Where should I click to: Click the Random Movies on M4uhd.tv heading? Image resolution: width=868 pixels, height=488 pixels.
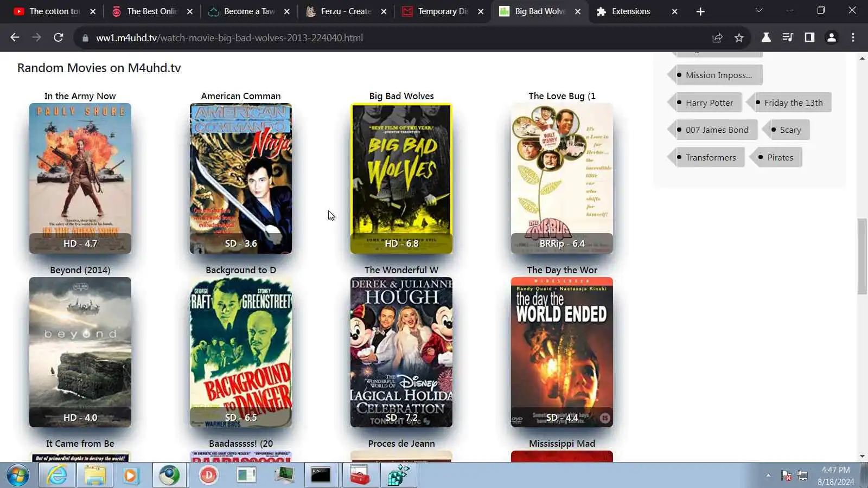pos(99,68)
